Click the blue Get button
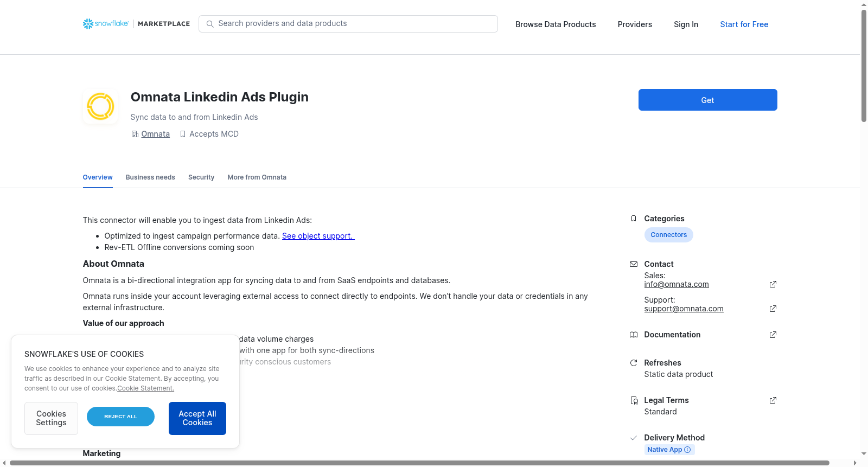The width and height of the screenshot is (868, 467). coord(708,100)
